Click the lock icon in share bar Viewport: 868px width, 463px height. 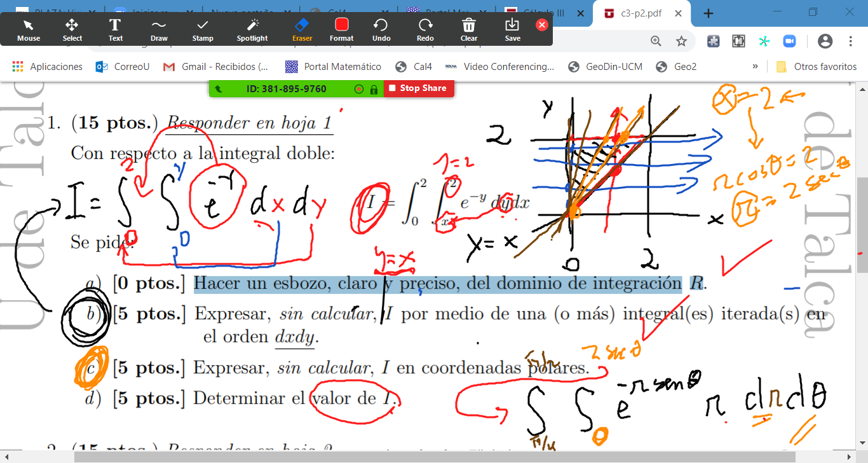coord(374,89)
